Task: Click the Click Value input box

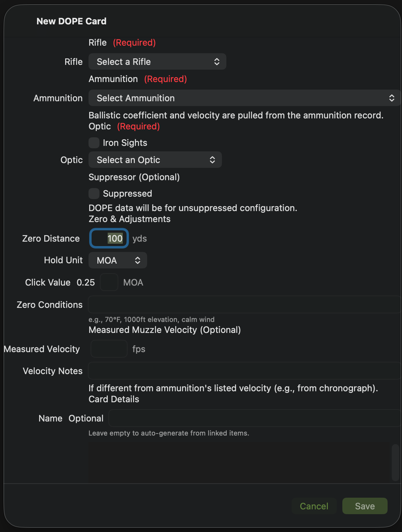Action: click(109, 282)
